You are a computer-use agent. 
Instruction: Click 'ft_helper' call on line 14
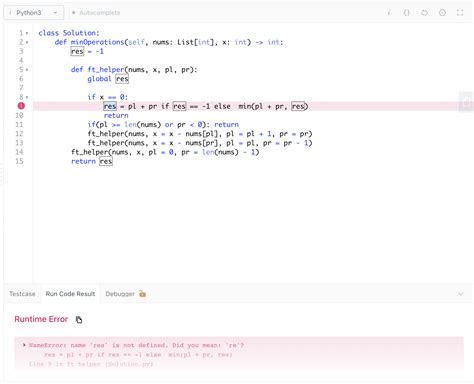[x=90, y=152]
